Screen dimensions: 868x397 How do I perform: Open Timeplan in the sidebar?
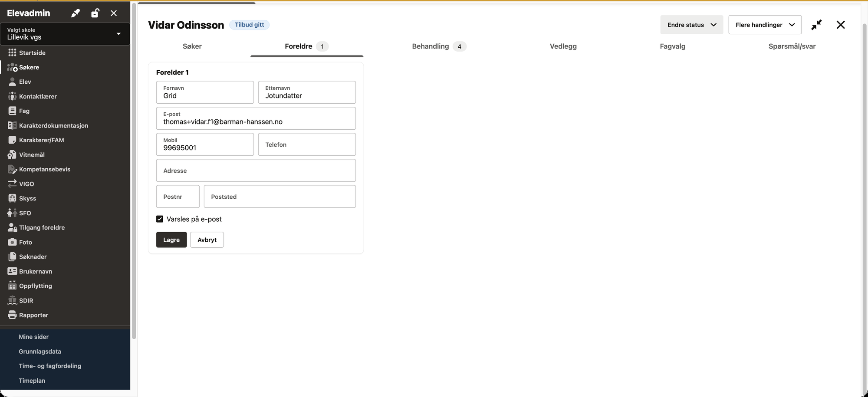coord(32,381)
